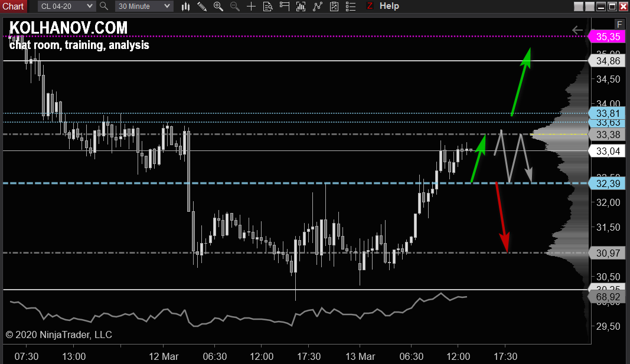Open the bar type candlestick icon
This screenshot has height=364, width=630.
[185, 6]
